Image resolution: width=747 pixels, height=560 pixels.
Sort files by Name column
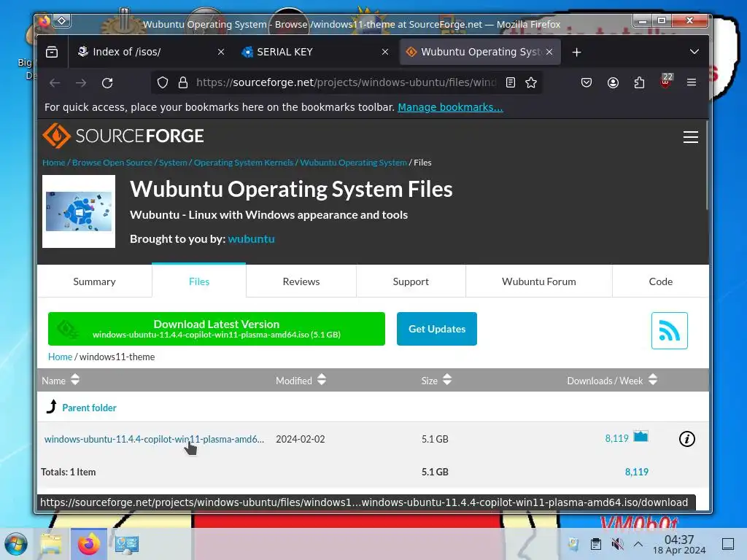pos(61,380)
